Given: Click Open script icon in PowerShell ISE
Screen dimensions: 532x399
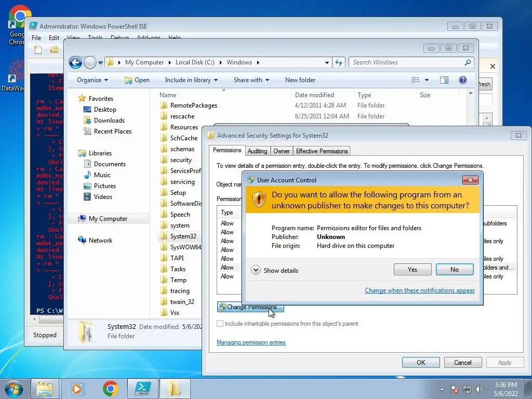Looking at the screenshot, I should tap(54, 50).
